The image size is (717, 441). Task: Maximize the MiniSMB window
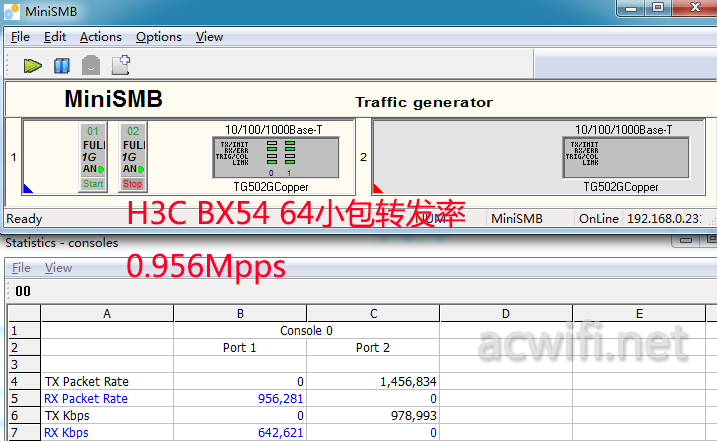tap(658, 8)
